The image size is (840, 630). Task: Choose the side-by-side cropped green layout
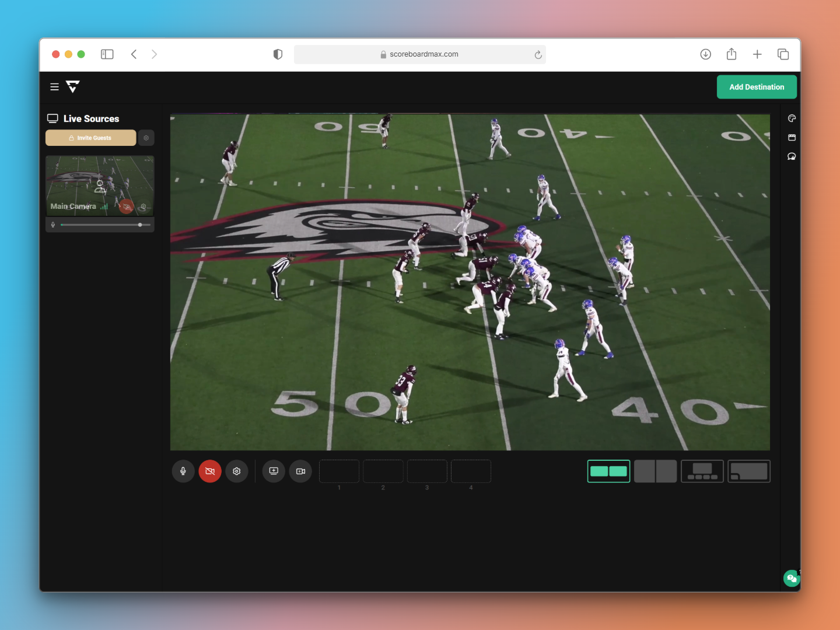pyautogui.click(x=608, y=471)
